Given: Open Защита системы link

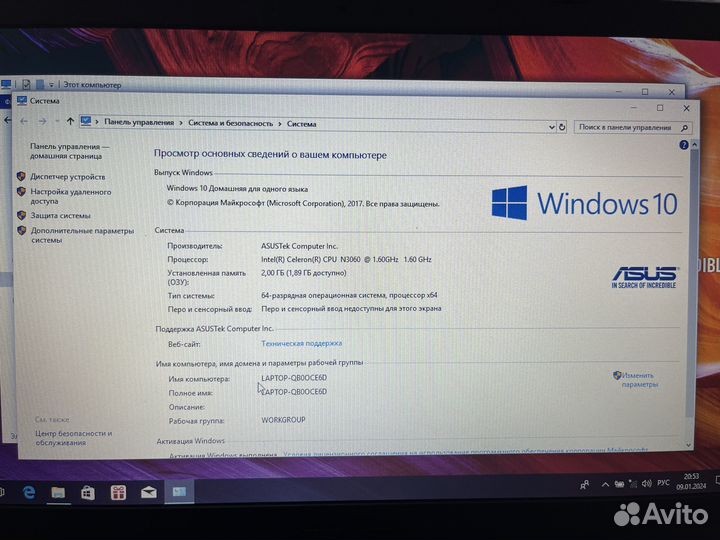Looking at the screenshot, I should 60,215.
